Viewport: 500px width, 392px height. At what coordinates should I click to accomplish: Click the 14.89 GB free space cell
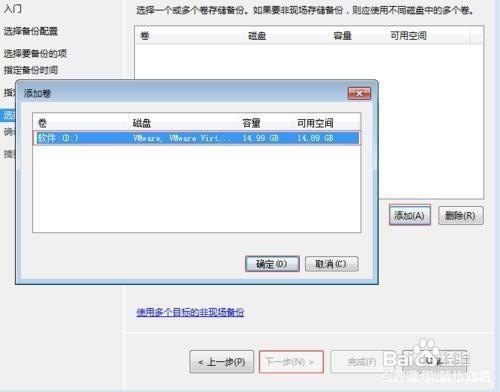click(x=315, y=138)
